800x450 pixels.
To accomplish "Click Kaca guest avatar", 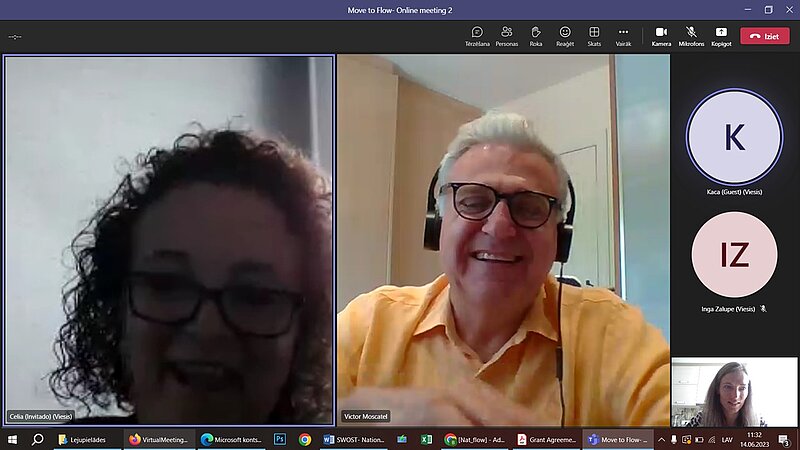I will click(734, 137).
